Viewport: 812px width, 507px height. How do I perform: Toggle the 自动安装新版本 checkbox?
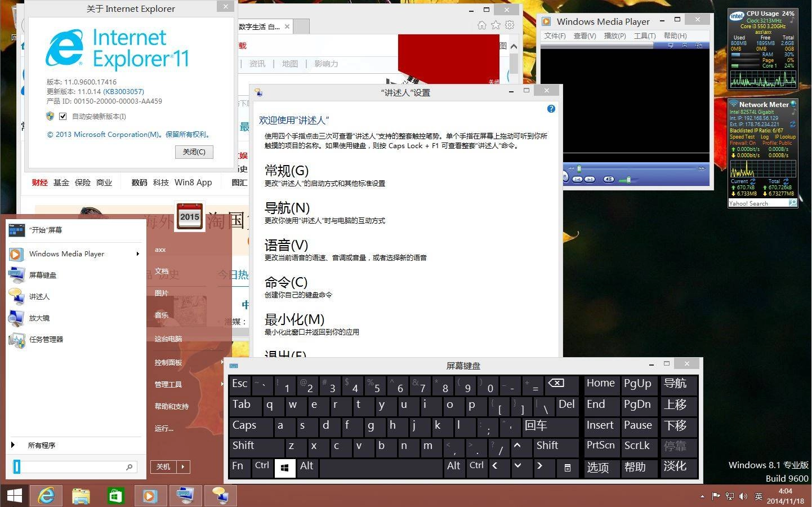(x=63, y=116)
